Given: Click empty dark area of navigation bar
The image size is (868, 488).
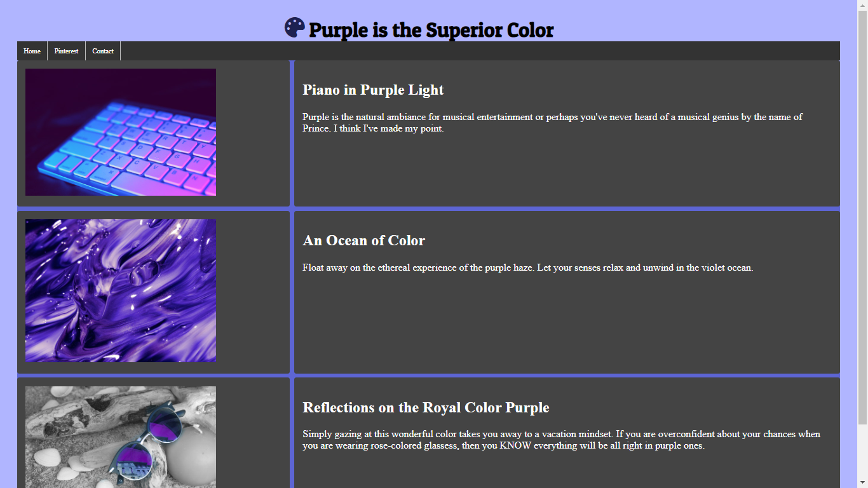Looking at the screenshot, I should (x=477, y=51).
